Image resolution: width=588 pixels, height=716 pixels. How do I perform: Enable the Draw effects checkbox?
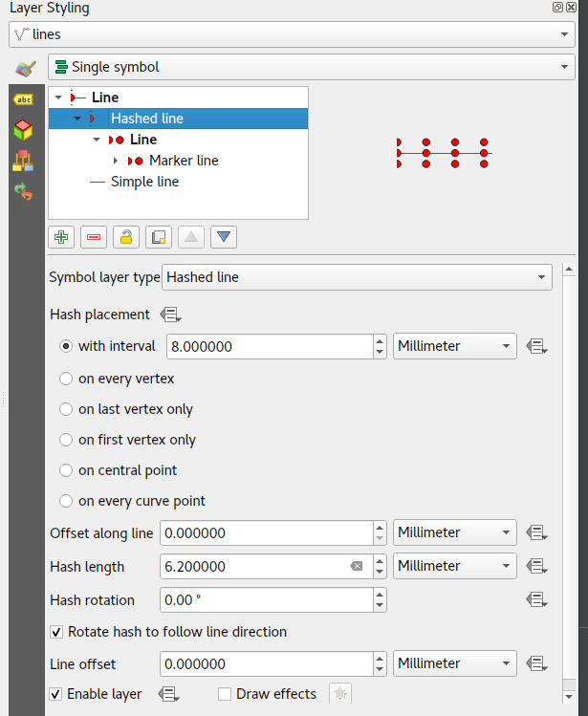pos(225,694)
